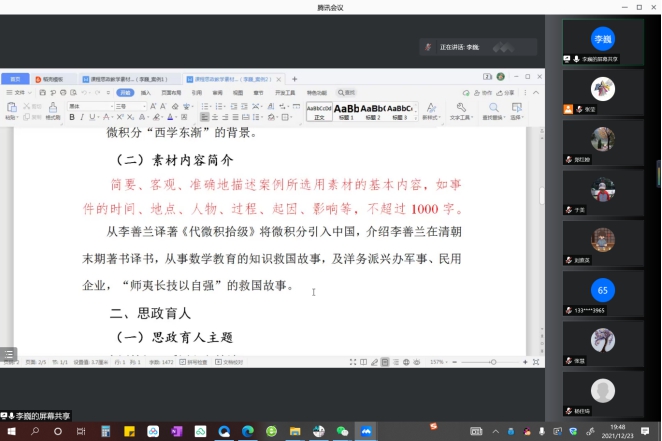Open the 页面布局 (Page Layout) ribbon tab
The image size is (662, 441).
(171, 92)
